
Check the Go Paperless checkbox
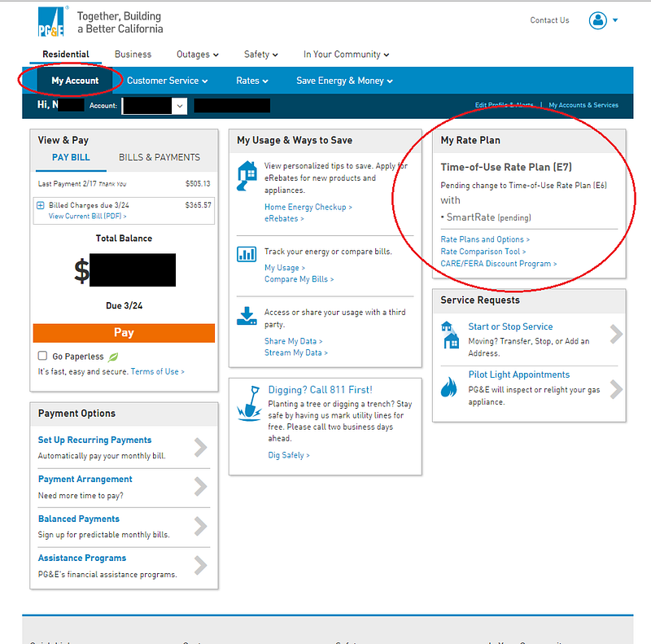pyautogui.click(x=42, y=356)
